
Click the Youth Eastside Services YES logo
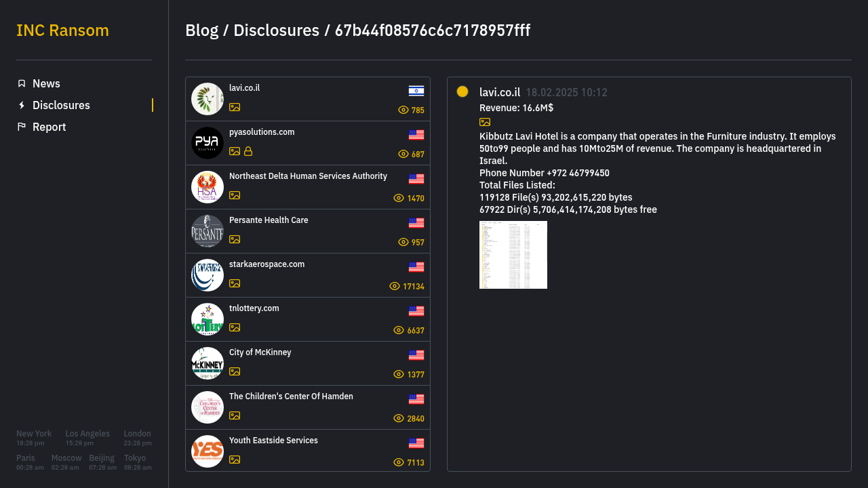point(208,451)
